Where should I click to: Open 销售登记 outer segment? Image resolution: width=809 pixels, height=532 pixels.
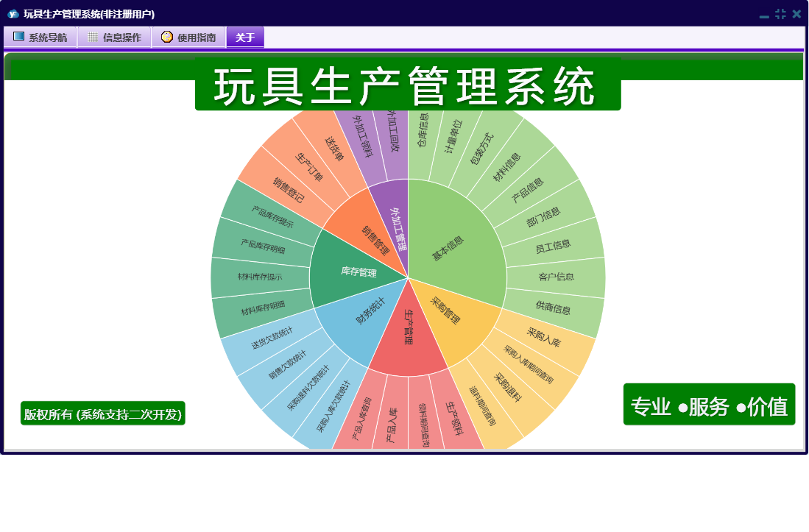(287, 190)
